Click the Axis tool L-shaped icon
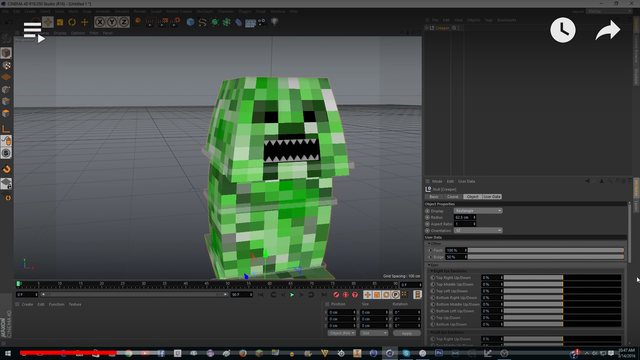 (6, 129)
